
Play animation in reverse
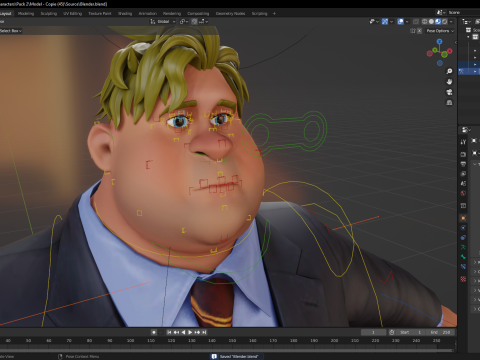click(183, 332)
